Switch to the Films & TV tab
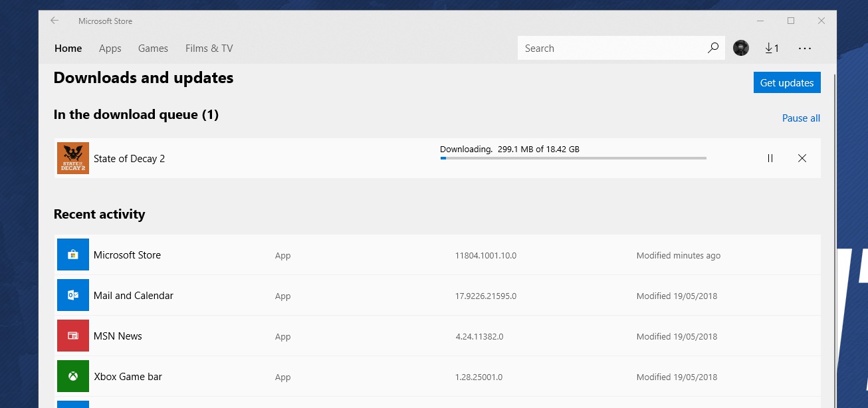The height and width of the screenshot is (408, 868). coord(209,48)
